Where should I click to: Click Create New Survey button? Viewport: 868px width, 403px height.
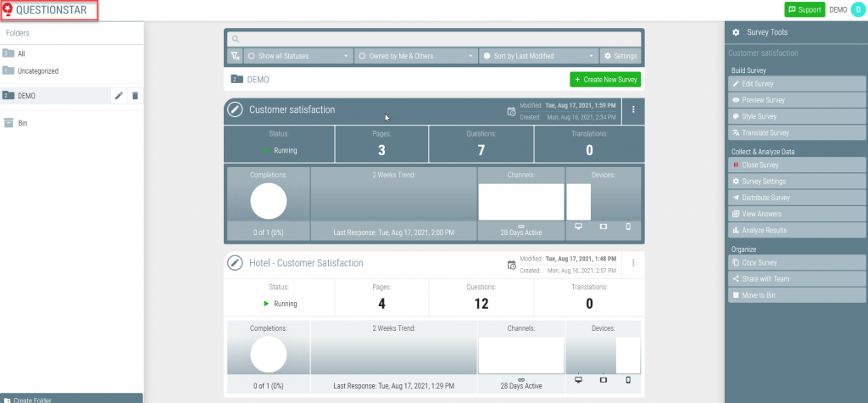pyautogui.click(x=605, y=79)
